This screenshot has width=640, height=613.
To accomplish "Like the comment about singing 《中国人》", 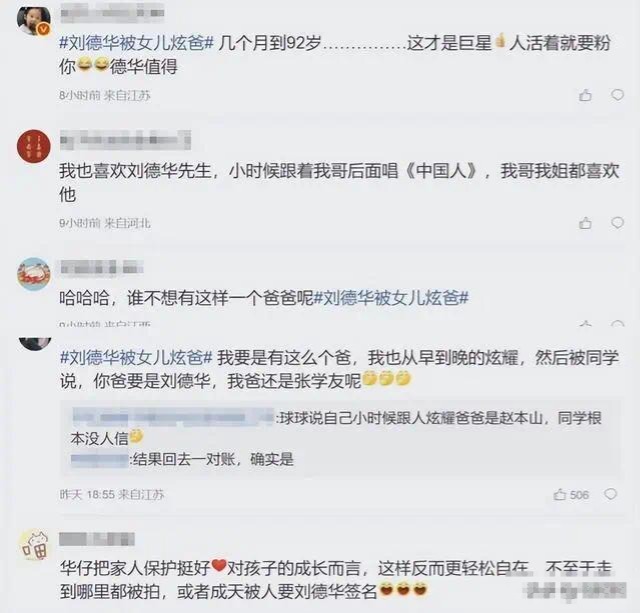I will pos(585,223).
